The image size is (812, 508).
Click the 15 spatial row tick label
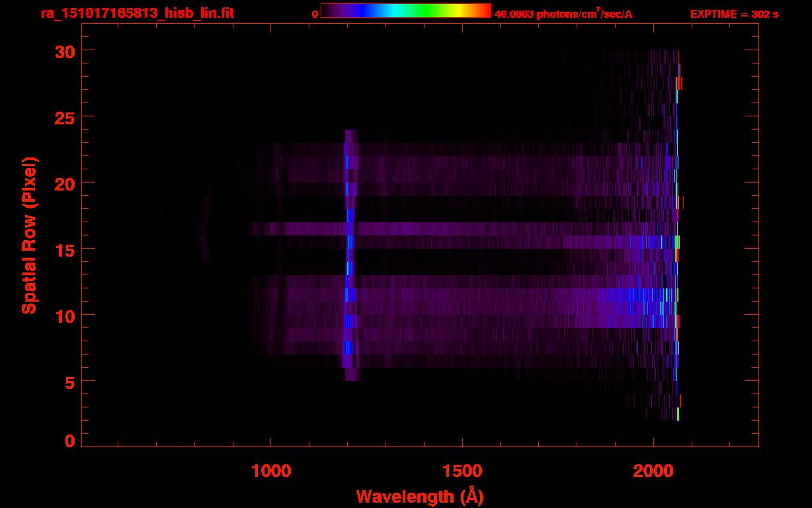[x=65, y=249]
